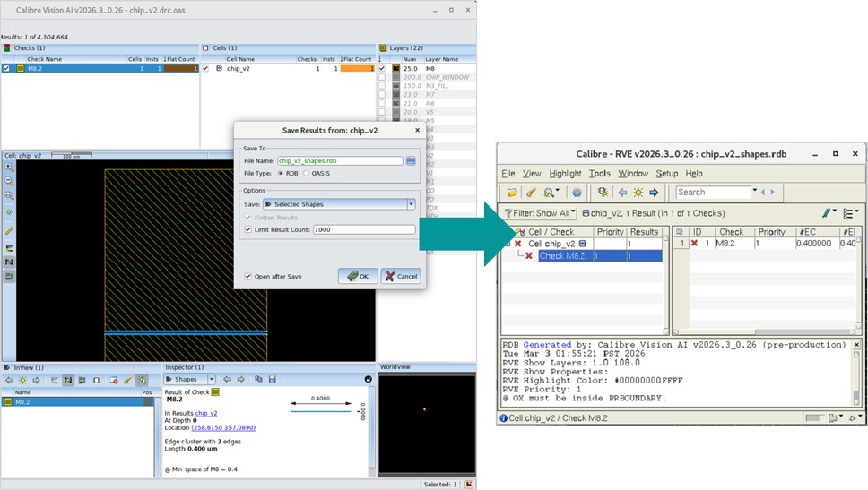Image resolution: width=868 pixels, height=490 pixels.
Task: Open the RVE Window menu
Action: point(633,174)
